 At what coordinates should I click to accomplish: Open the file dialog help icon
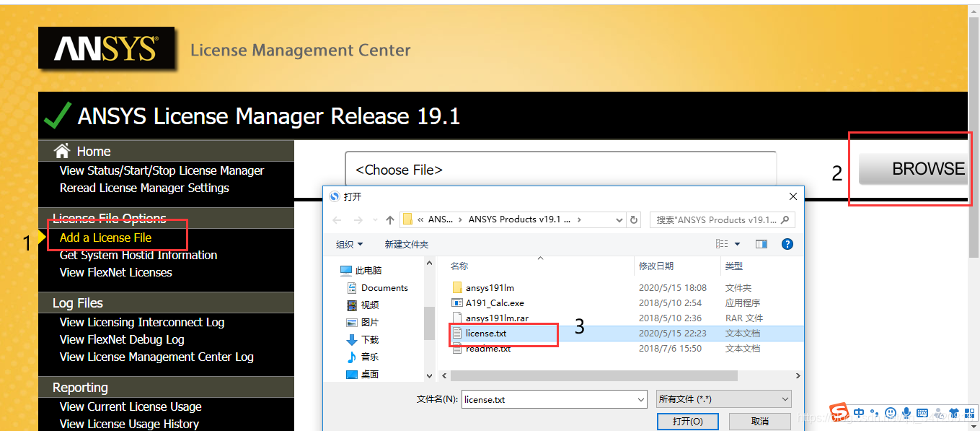[x=787, y=244]
